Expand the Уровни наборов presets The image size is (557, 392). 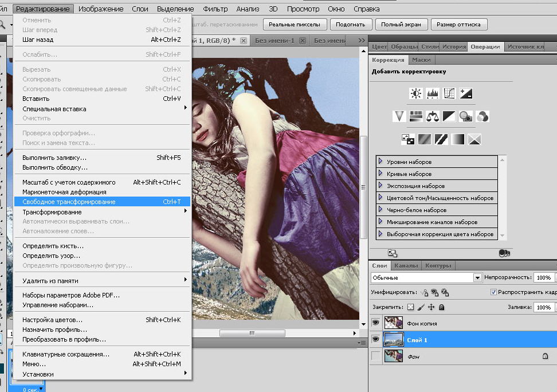(x=381, y=161)
